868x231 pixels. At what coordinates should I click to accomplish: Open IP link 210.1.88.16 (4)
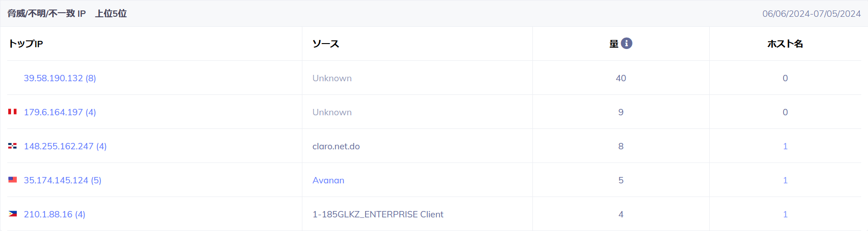[x=55, y=214]
